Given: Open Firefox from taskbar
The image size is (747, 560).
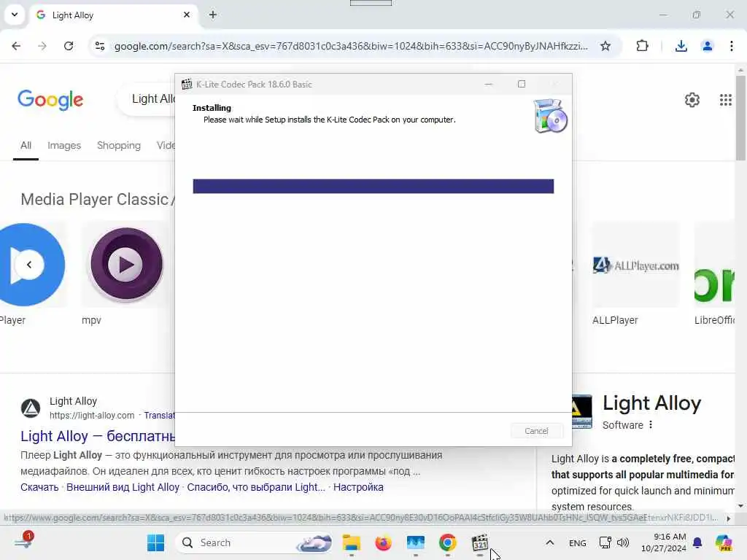Looking at the screenshot, I should [384, 542].
